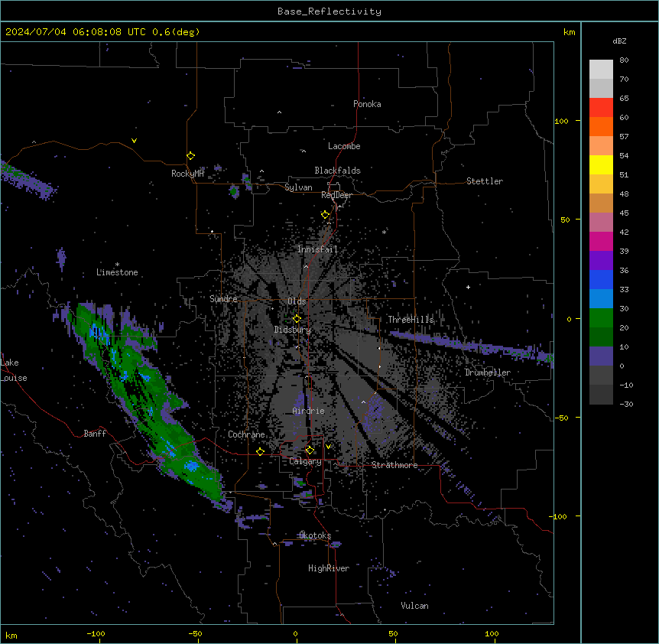Click the Cochrane town label
The height and width of the screenshot is (644, 659).
[x=246, y=434]
